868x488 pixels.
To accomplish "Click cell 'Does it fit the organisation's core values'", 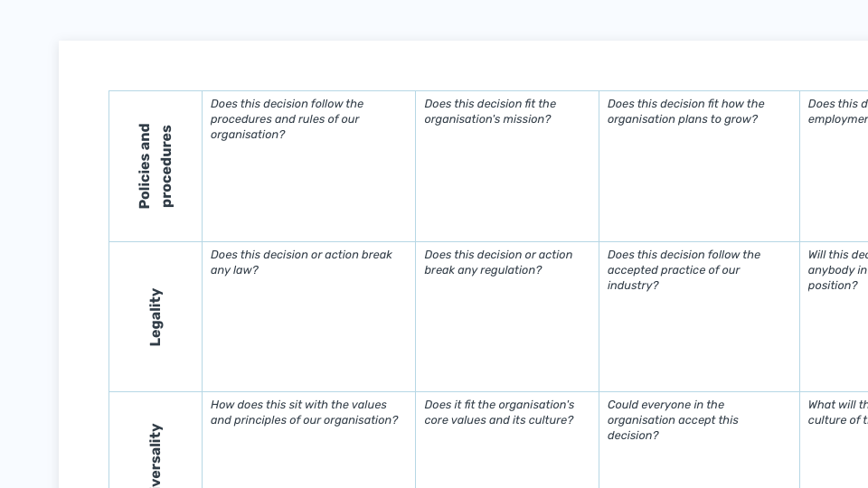I will (x=507, y=440).
